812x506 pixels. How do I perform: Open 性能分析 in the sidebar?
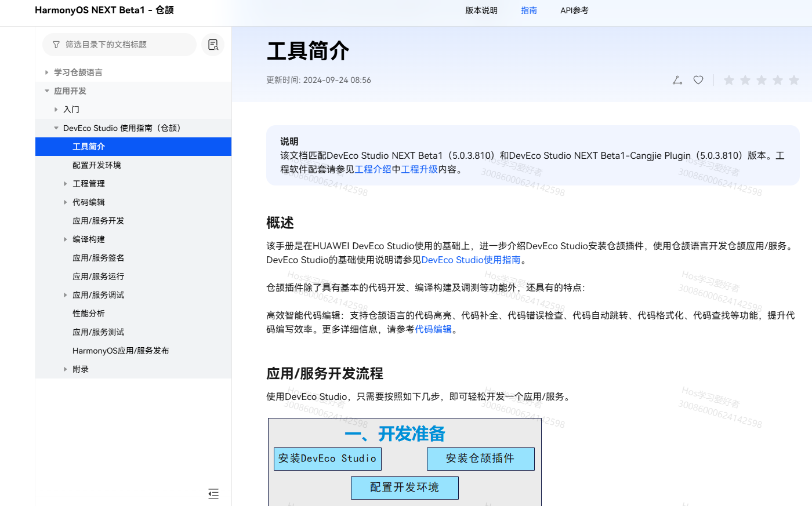coord(89,314)
